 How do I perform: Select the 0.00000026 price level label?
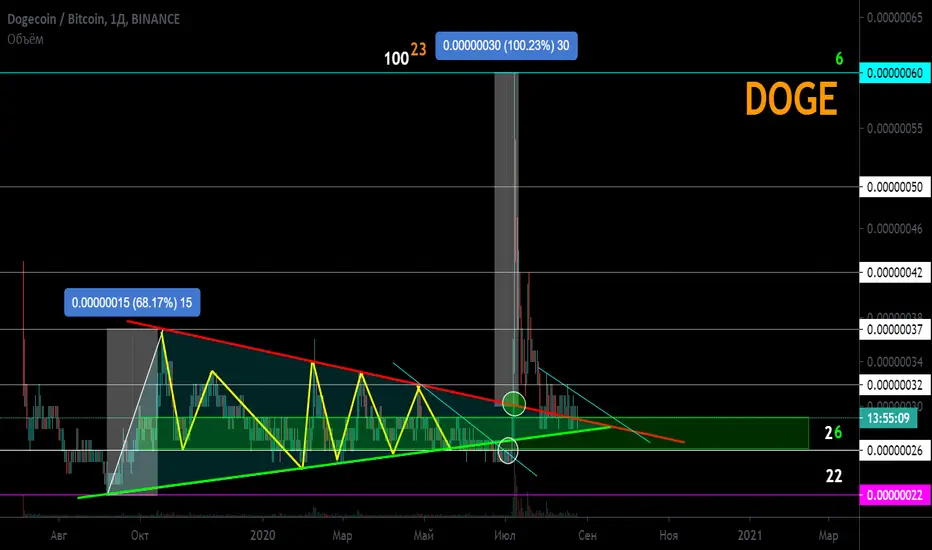point(895,451)
